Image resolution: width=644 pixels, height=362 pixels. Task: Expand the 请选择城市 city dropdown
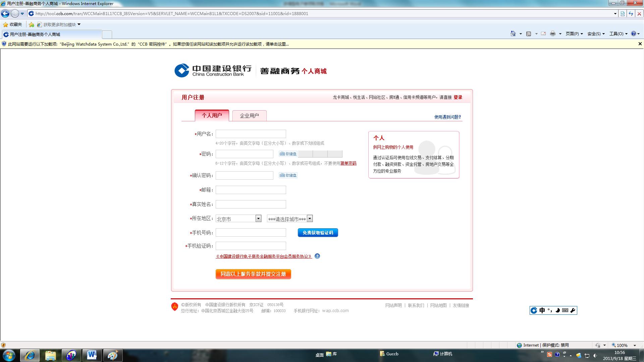(x=310, y=219)
